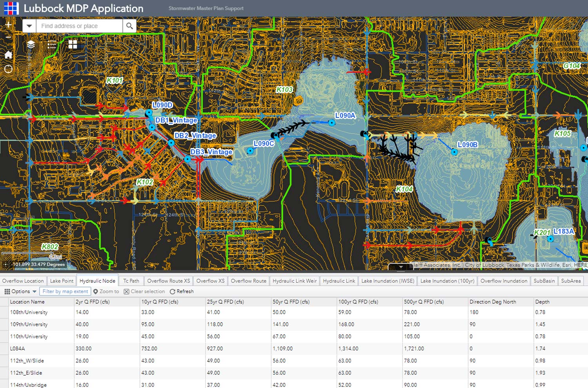Switch to the Overflow Route tab
The height and width of the screenshot is (388, 588).
(248, 281)
